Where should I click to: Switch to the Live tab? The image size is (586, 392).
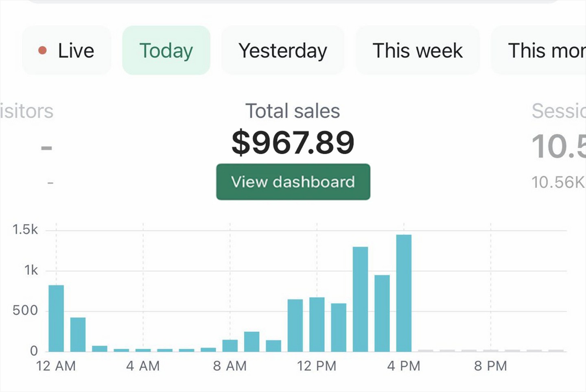67,50
